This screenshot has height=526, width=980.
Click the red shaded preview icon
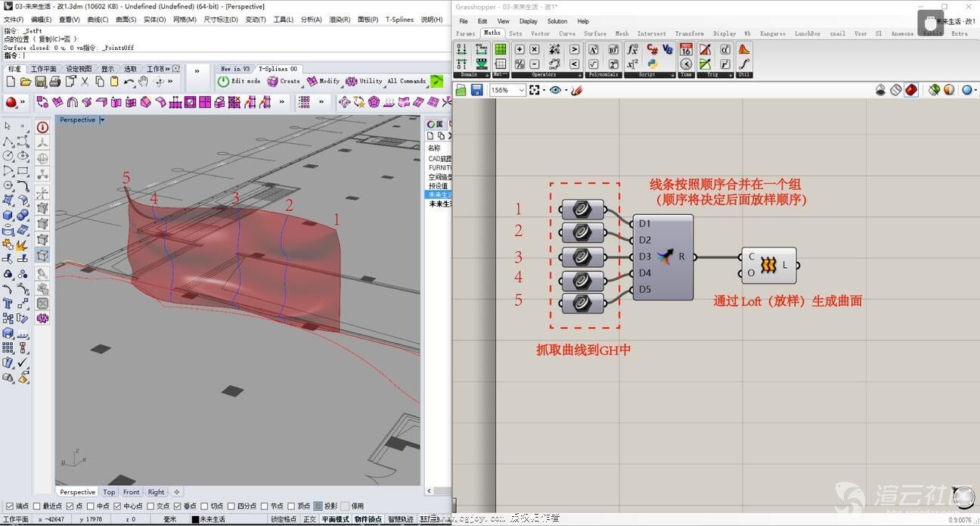pos(911,90)
